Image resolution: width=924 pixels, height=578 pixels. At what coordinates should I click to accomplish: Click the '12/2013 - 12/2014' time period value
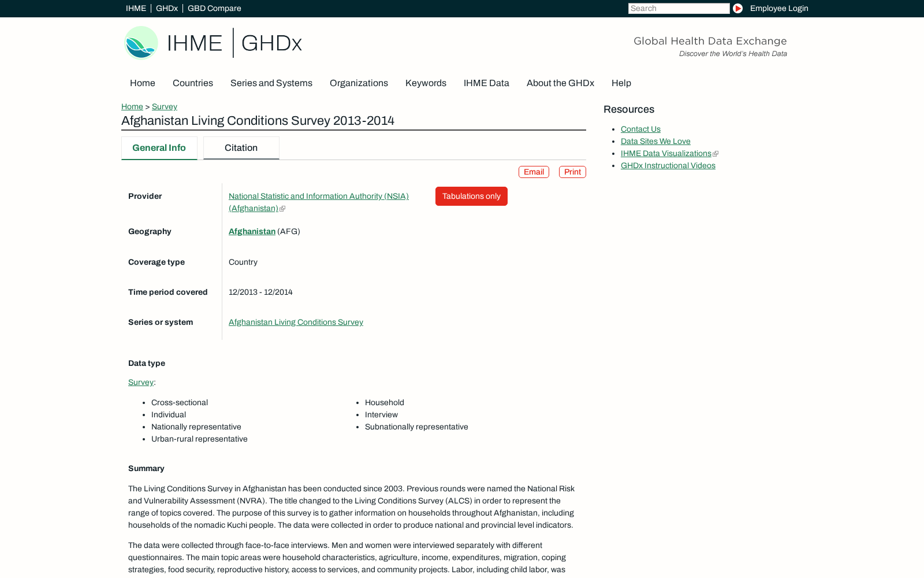(260, 292)
